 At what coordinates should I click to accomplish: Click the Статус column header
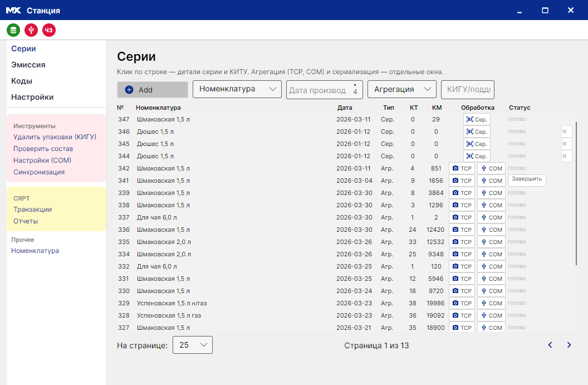(x=520, y=108)
